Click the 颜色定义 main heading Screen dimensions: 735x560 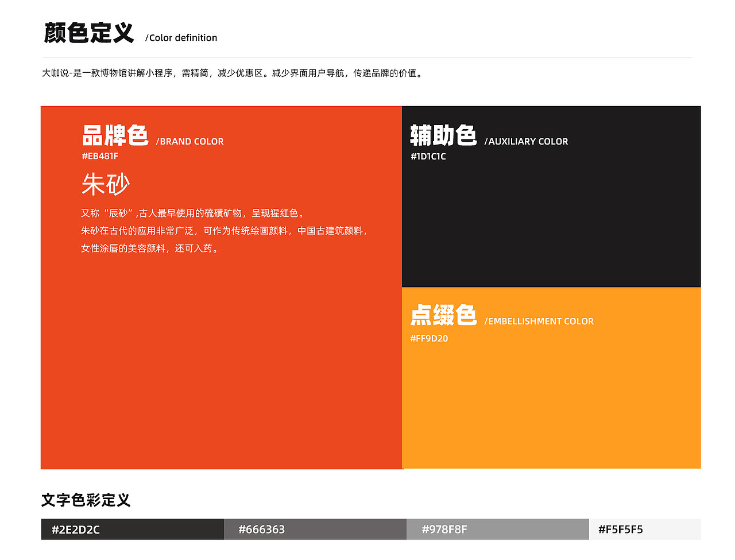tap(89, 33)
